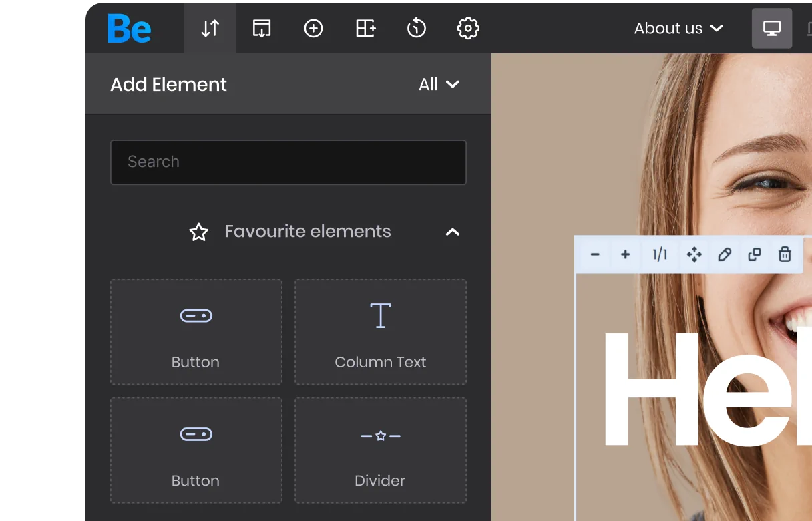Decrease column width with minus icon
812x521 pixels.
(595, 254)
